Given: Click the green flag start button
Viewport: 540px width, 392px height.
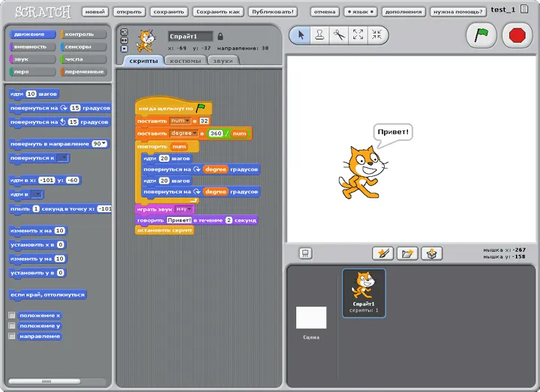Looking at the screenshot, I should [x=481, y=35].
